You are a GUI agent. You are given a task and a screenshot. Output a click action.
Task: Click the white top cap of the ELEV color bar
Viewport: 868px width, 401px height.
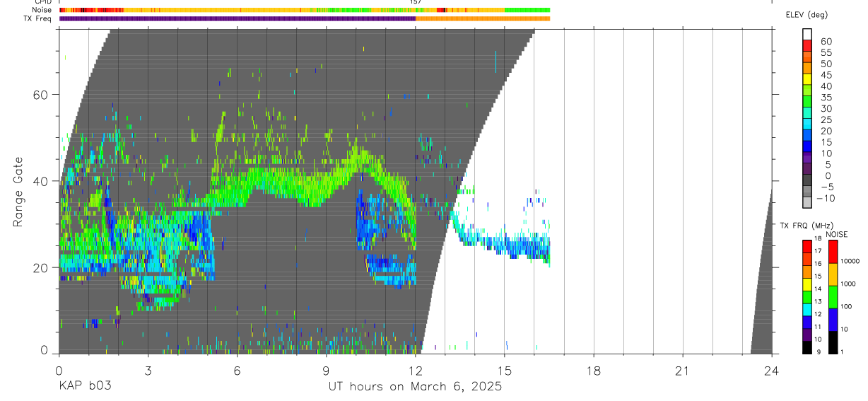pyautogui.click(x=807, y=34)
